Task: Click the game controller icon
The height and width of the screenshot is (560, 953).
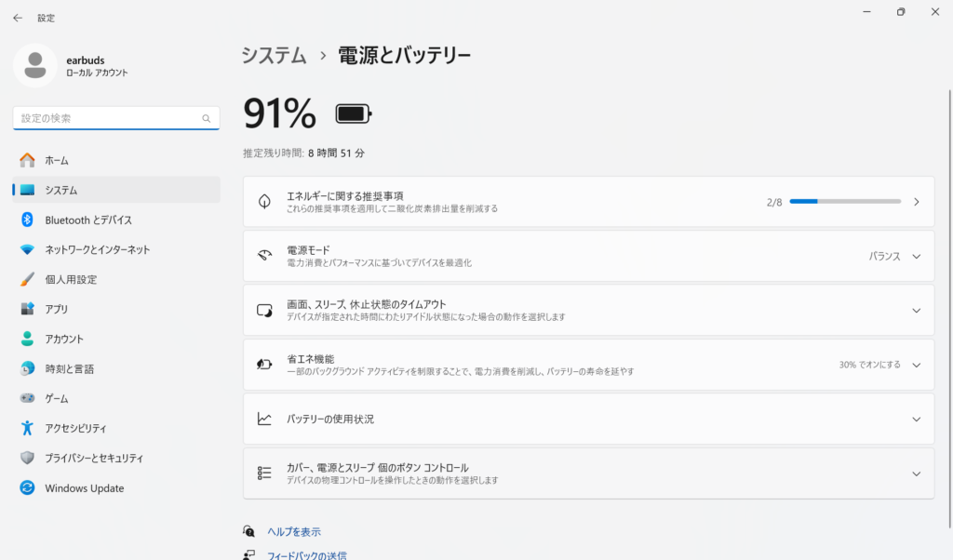Action: coord(27,398)
